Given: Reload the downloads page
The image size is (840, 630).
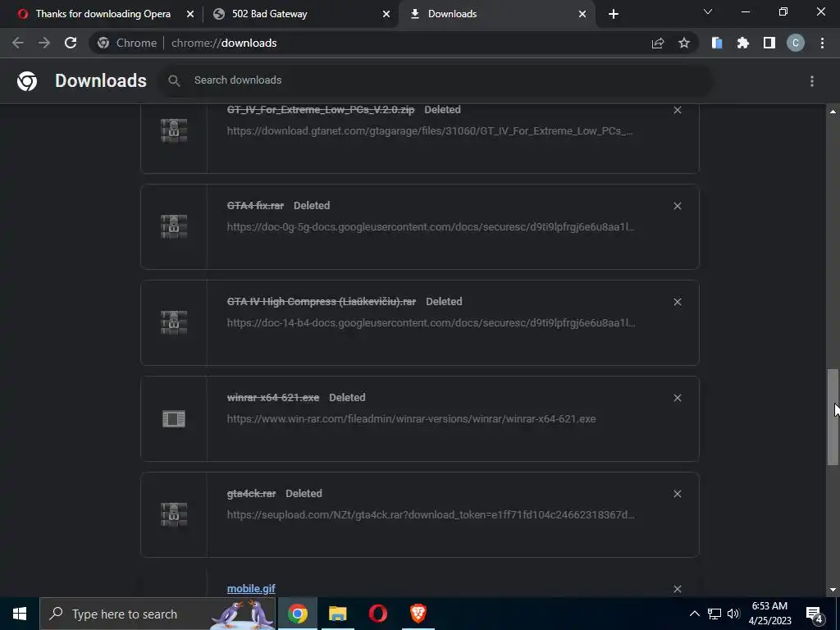Looking at the screenshot, I should coord(71,43).
